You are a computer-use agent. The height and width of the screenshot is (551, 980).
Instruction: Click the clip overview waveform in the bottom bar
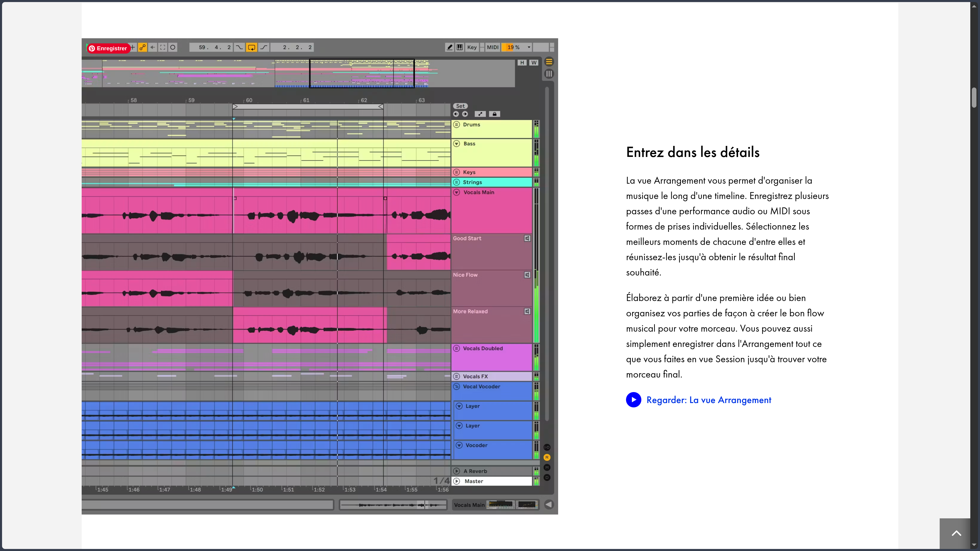point(393,505)
